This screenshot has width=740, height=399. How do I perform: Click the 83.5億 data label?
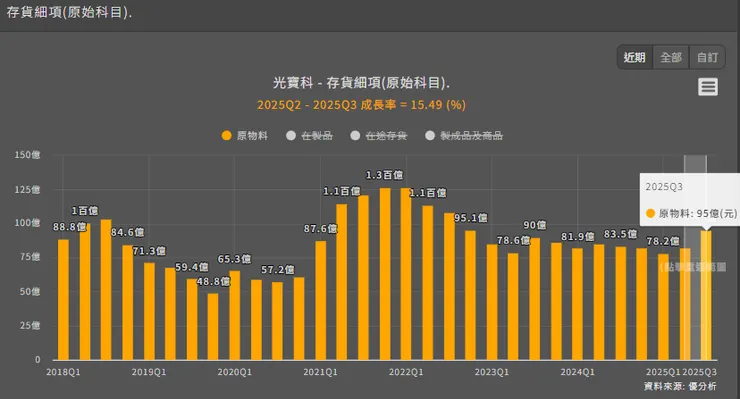click(620, 234)
